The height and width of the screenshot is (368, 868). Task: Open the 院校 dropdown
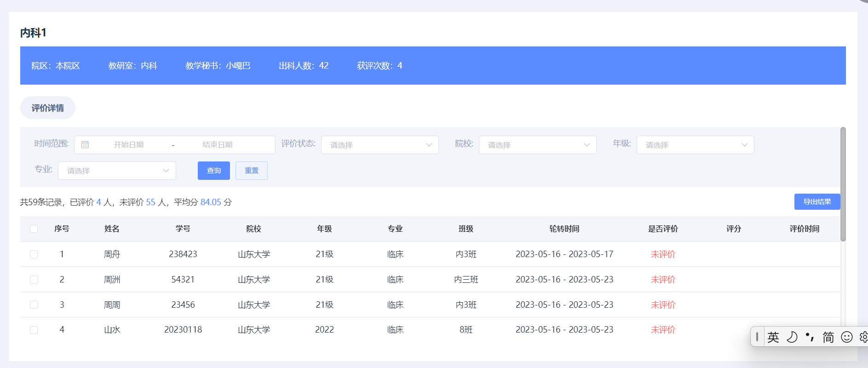538,145
